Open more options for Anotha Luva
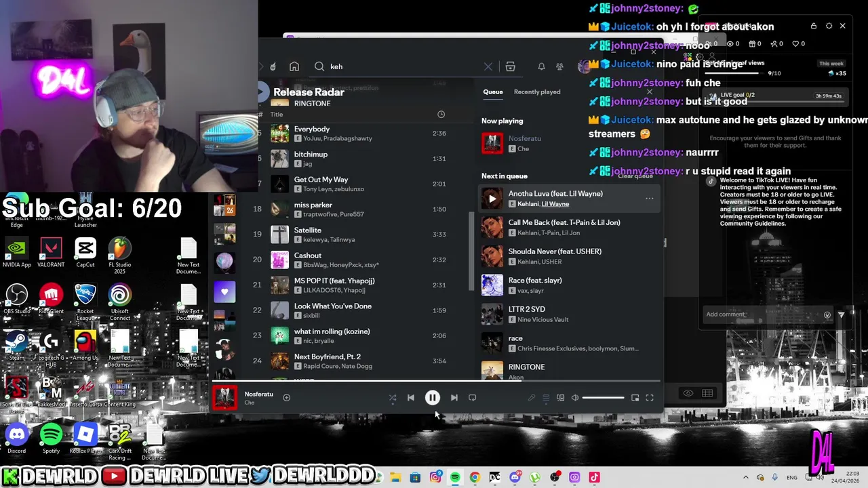This screenshot has height=488, width=868. [650, 199]
